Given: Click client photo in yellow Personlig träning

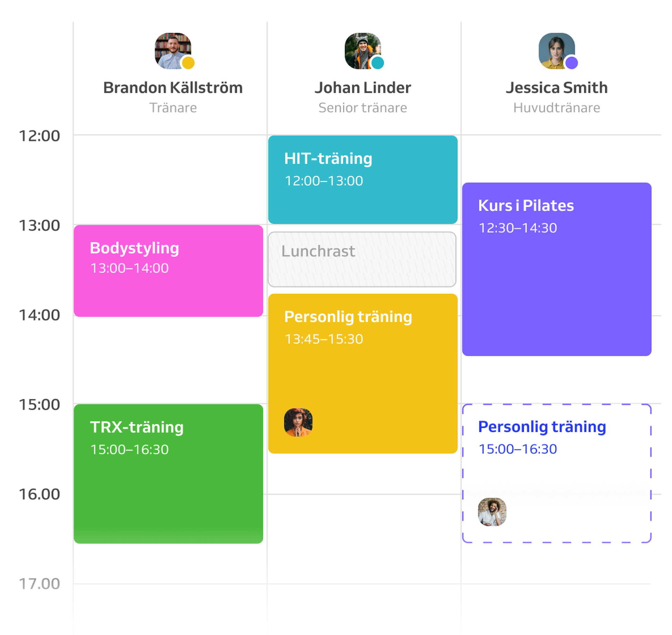Looking at the screenshot, I should coord(298,422).
